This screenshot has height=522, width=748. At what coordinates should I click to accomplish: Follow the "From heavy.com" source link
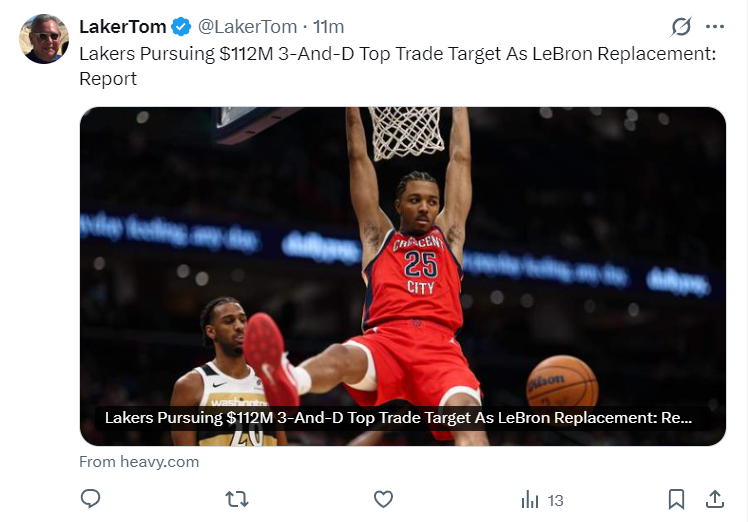[139, 462]
